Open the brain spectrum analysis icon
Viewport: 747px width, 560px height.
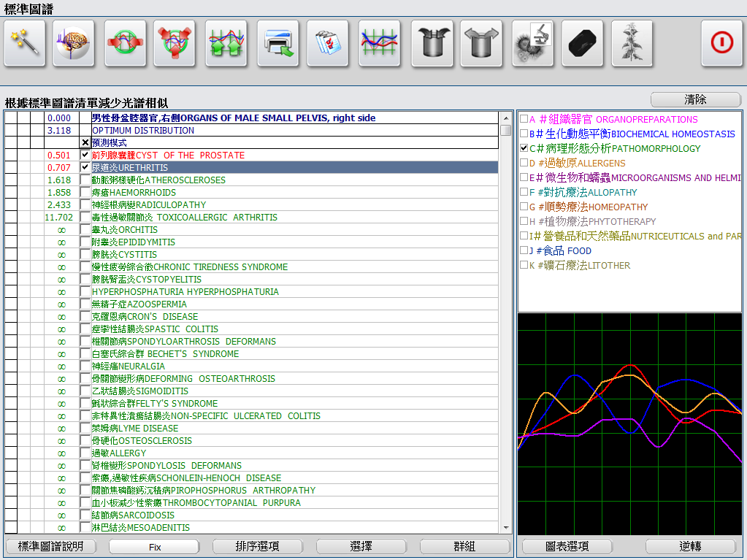[x=74, y=43]
